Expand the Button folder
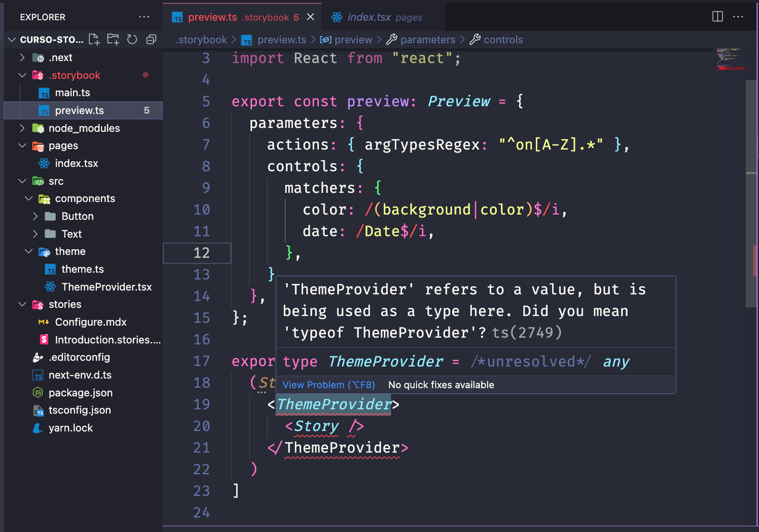This screenshot has height=532, width=759. [35, 216]
